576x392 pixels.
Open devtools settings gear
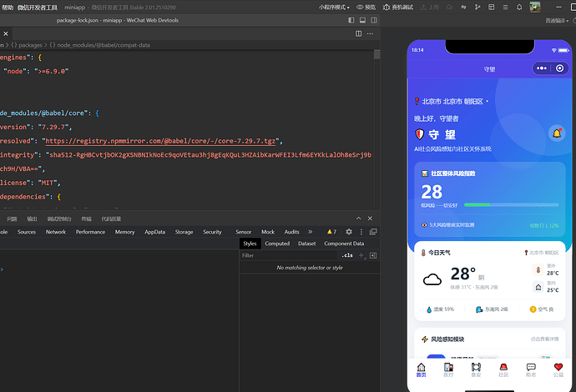pos(349,232)
